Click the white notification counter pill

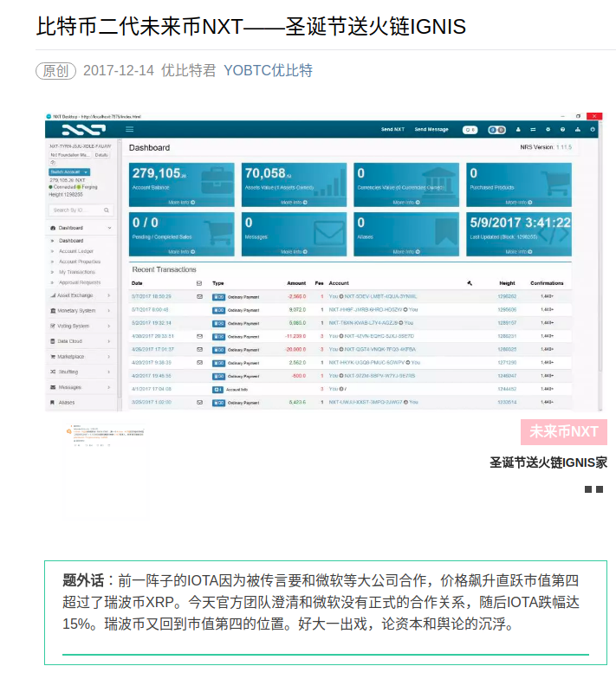tap(470, 130)
